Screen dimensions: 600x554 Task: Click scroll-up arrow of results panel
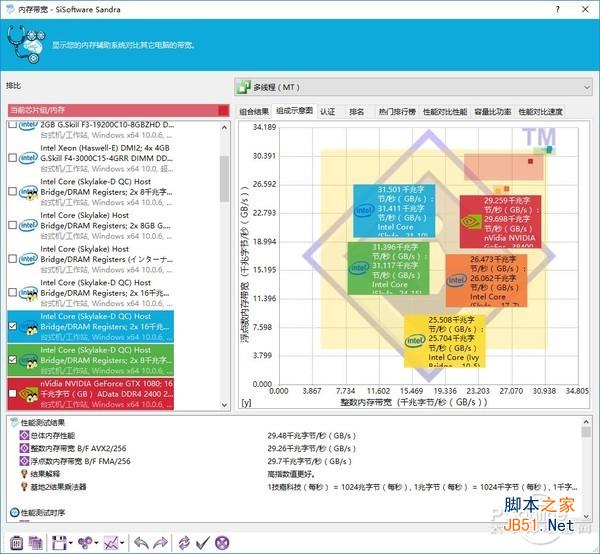tap(586, 422)
